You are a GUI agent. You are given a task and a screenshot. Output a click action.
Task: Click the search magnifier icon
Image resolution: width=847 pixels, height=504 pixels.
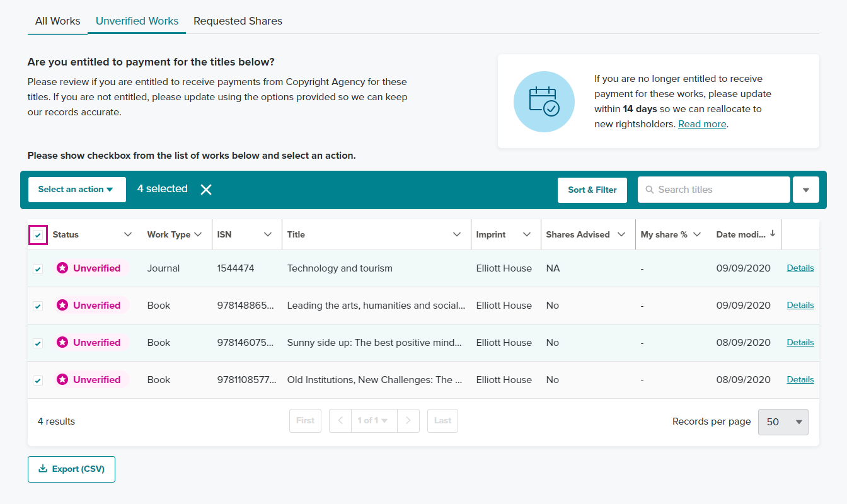[x=650, y=190]
